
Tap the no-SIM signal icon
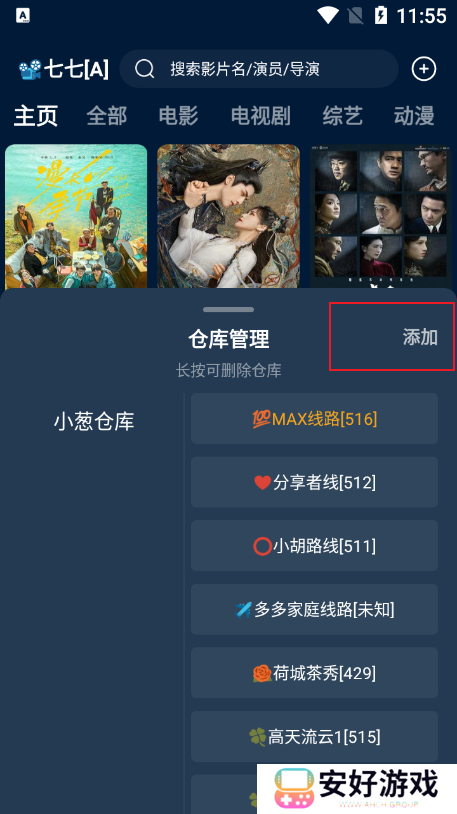click(x=355, y=16)
